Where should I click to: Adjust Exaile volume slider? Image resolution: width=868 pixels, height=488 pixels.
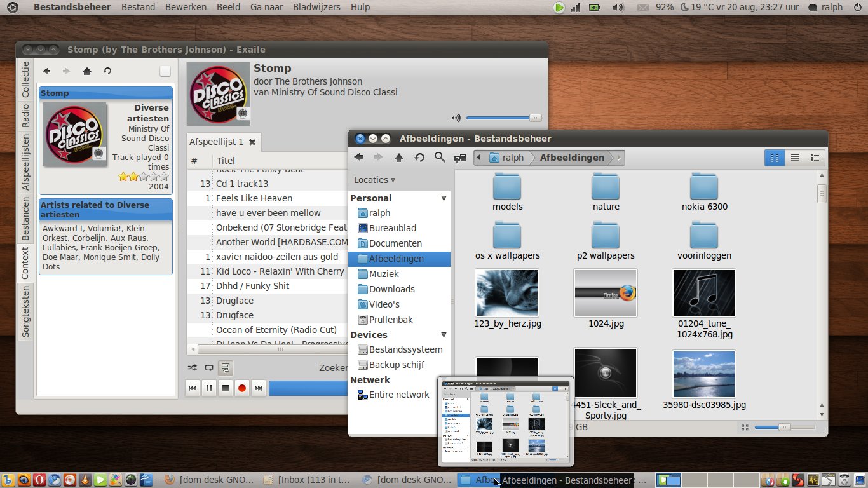point(504,118)
